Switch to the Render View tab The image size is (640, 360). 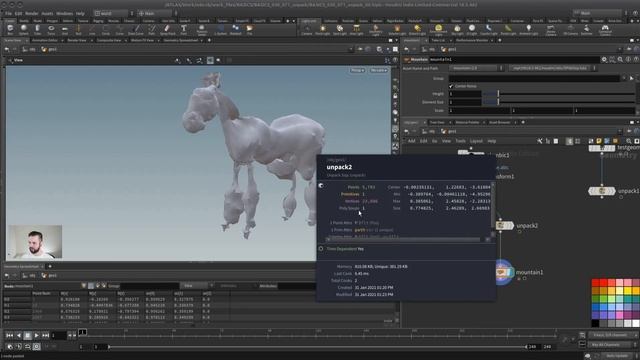pos(77,40)
